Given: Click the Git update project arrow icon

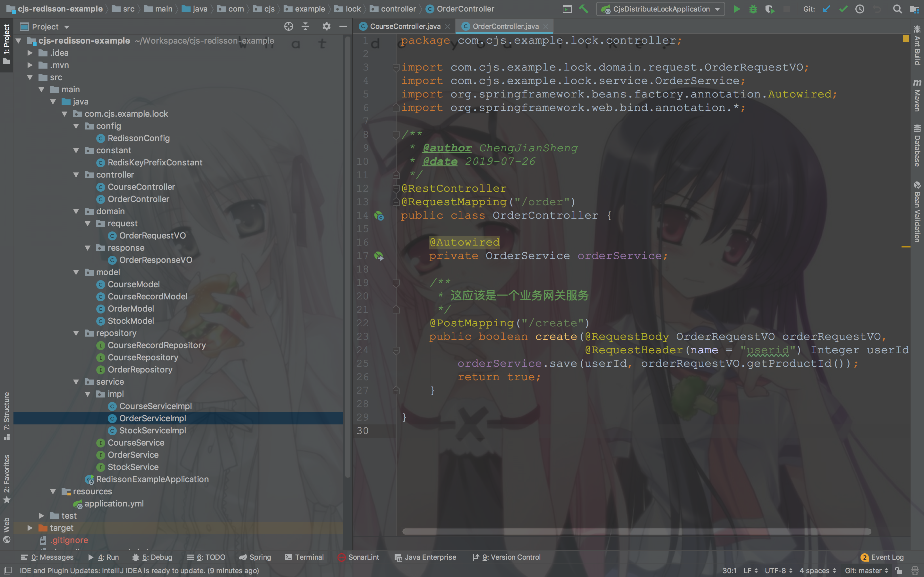Looking at the screenshot, I should 826,9.
